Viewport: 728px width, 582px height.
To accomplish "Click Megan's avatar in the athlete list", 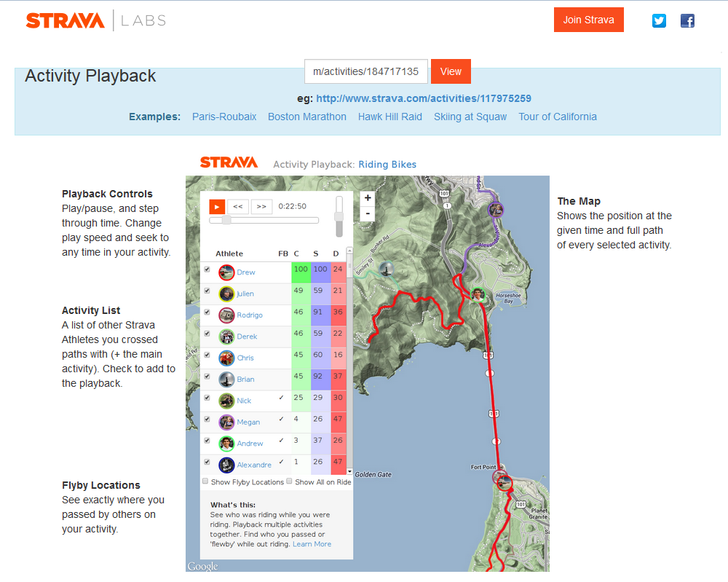I will [226, 422].
